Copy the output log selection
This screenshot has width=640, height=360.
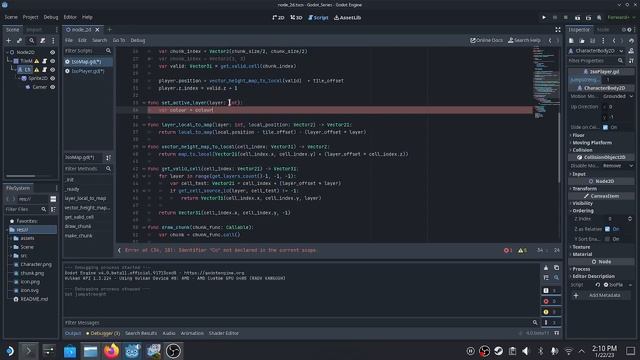(x=556, y=268)
